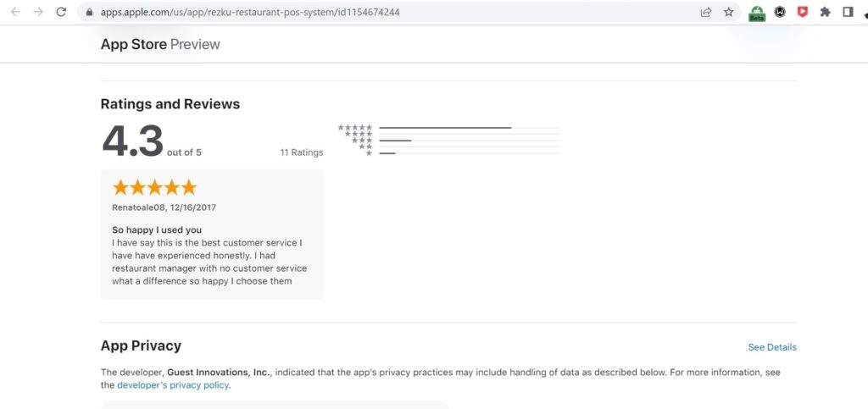868x409 pixels.
Task: Click the Ratings and Reviews heading
Action: click(x=170, y=104)
